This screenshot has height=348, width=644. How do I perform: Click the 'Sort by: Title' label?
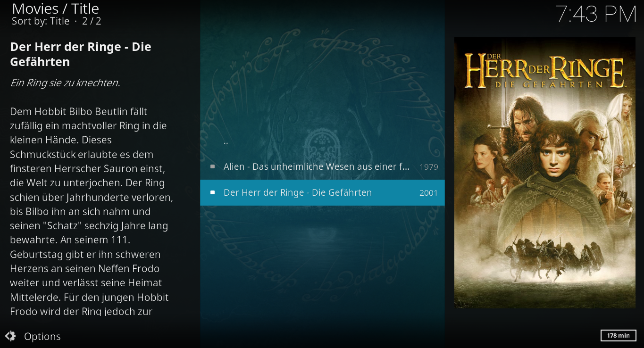[x=41, y=21]
